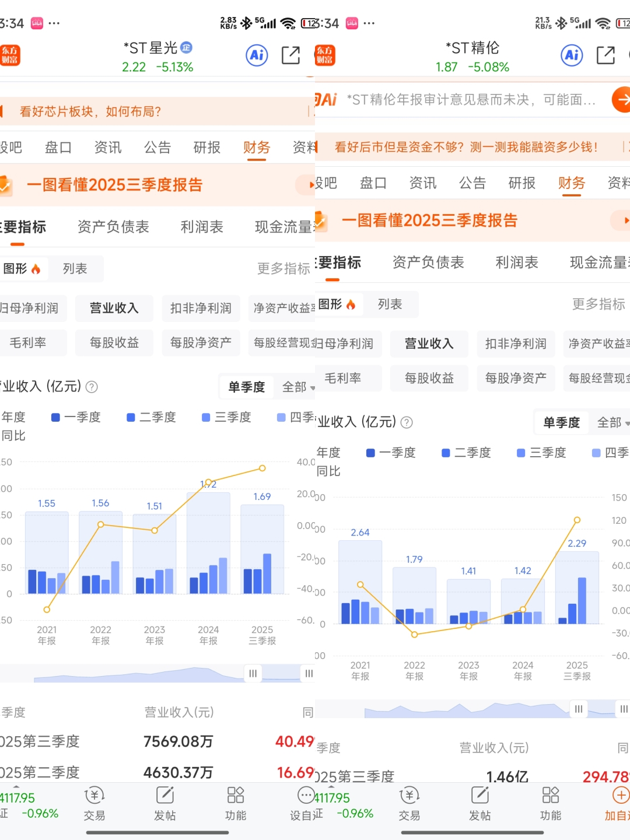This screenshot has height=840, width=630.
Task: Open 利润表 tab on right screen
Action: [517, 262]
